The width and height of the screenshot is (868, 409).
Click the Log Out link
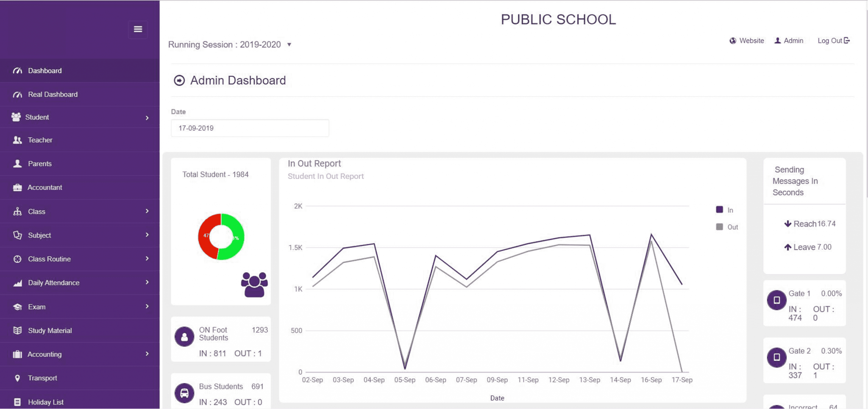[833, 40]
